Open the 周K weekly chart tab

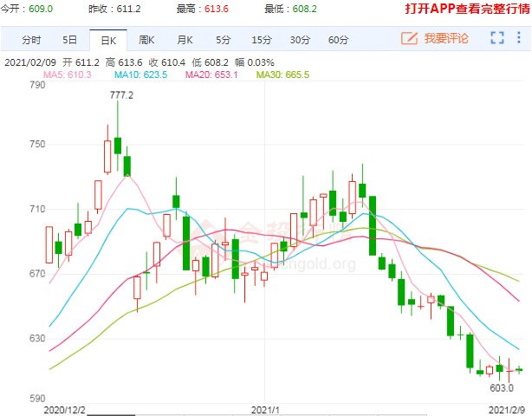(x=146, y=40)
